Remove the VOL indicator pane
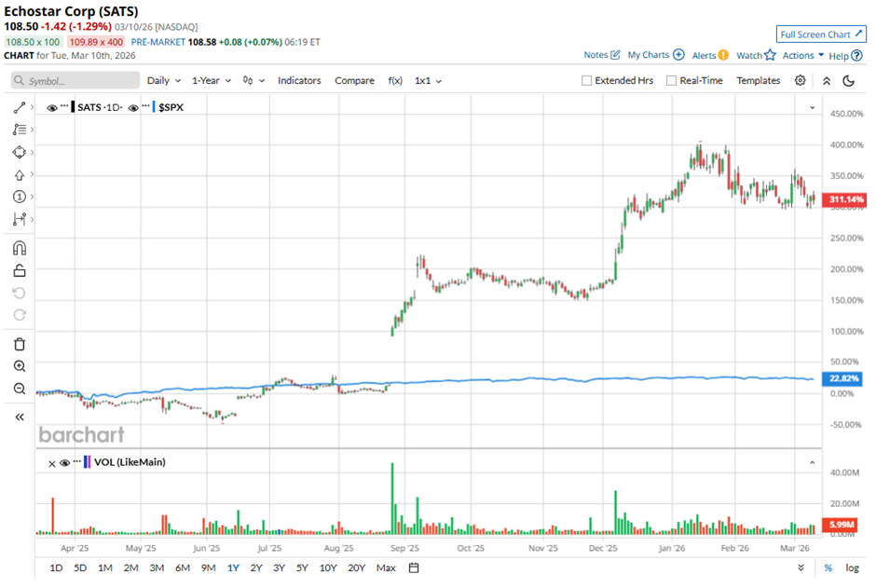This screenshot has height=588, width=876. (x=52, y=463)
